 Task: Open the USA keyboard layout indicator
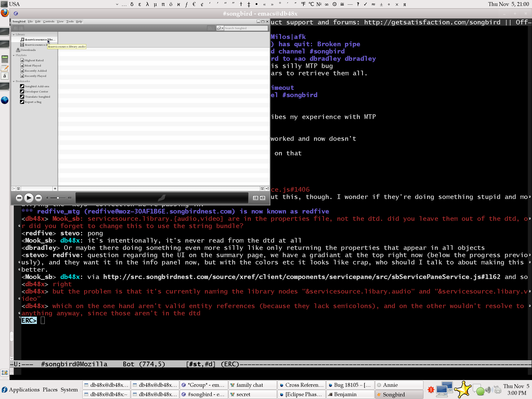tap(11, 4)
